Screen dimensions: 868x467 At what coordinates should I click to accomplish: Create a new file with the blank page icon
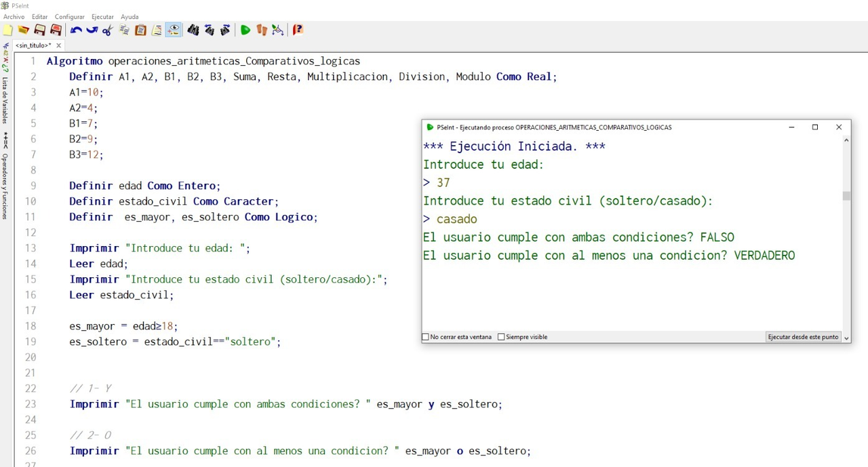tap(7, 30)
